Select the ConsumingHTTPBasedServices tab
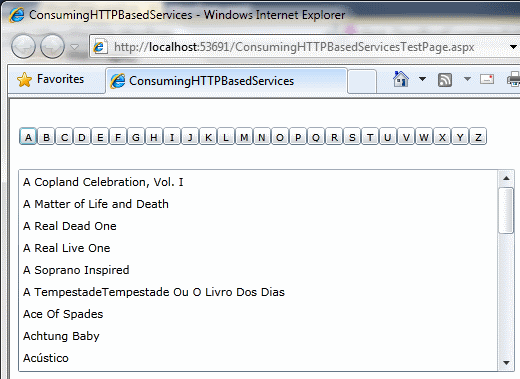The image size is (520, 379). pos(227,81)
